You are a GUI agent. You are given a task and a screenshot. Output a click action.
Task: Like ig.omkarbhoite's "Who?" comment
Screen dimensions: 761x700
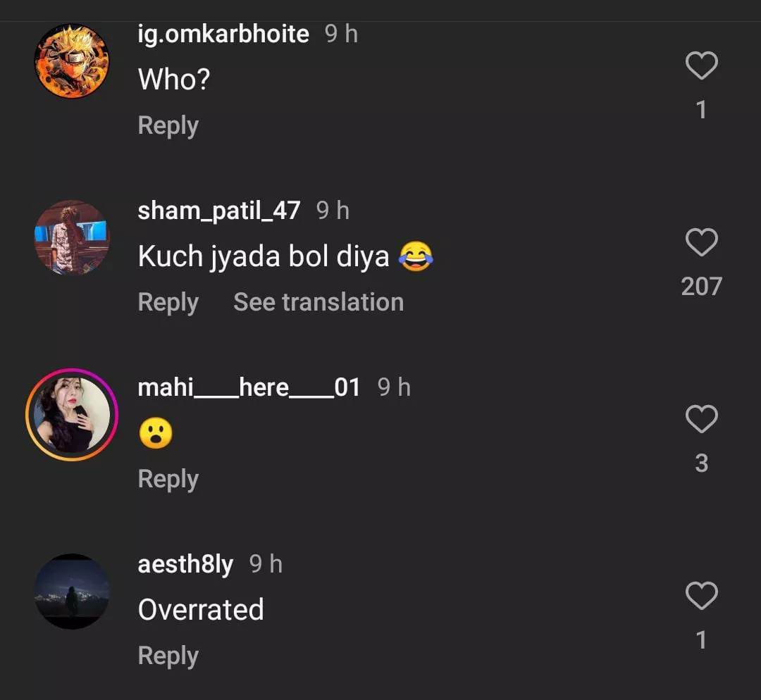(x=701, y=66)
